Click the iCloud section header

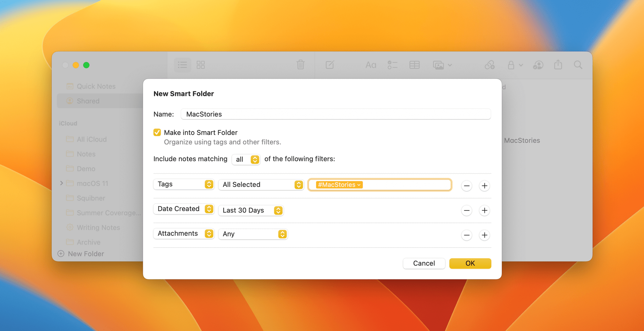[x=68, y=123]
